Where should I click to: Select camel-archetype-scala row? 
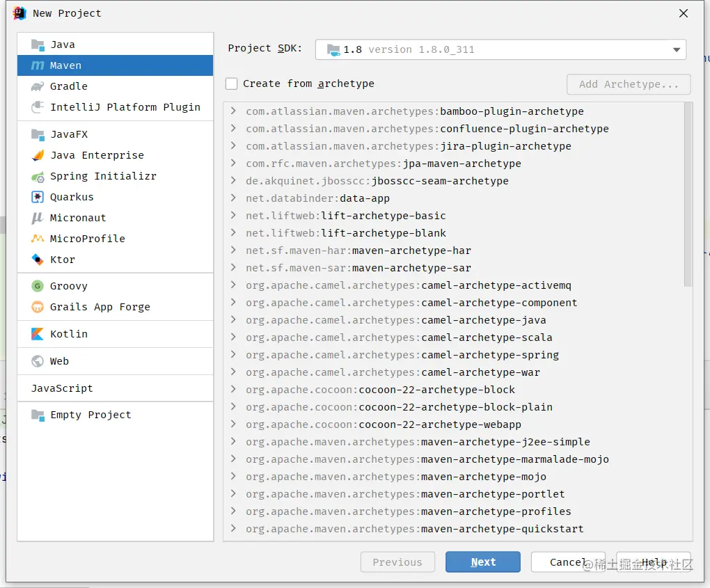[x=453, y=337]
